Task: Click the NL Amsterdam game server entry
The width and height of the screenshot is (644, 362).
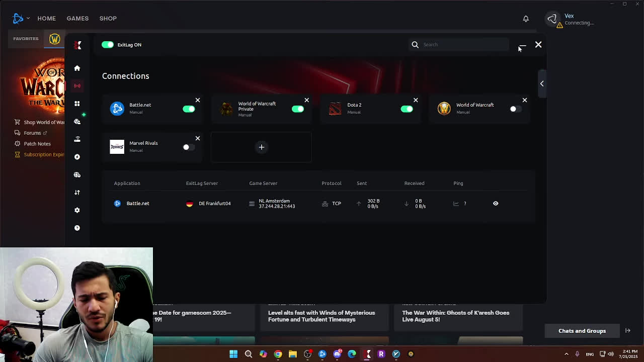Action: 272,204
